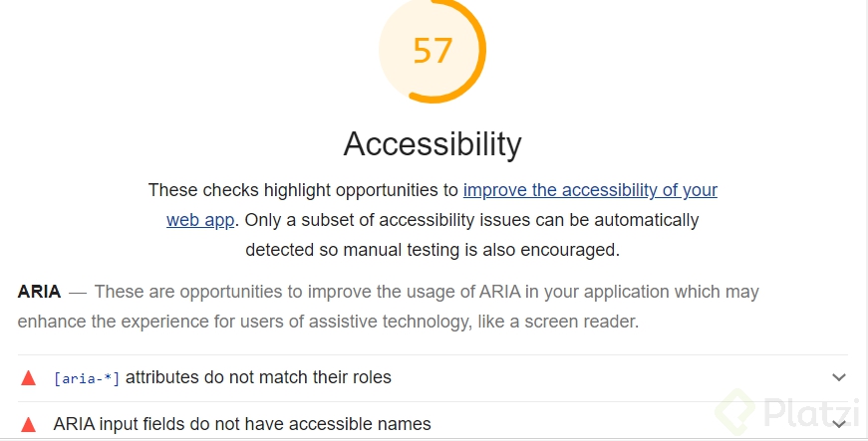Open the 'improve the accessibility of your' link
Viewport: 868px width, 441px height.
590,190
